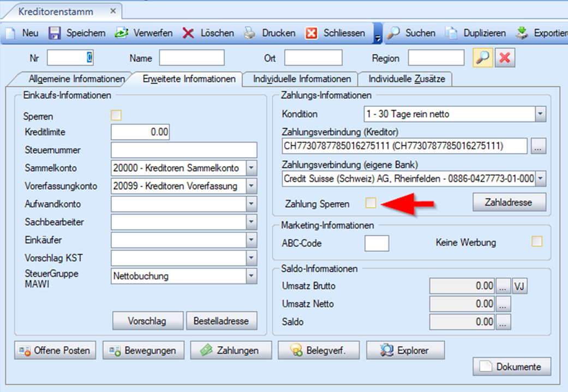Open the Vorschlag KST dropdown

tap(252, 258)
